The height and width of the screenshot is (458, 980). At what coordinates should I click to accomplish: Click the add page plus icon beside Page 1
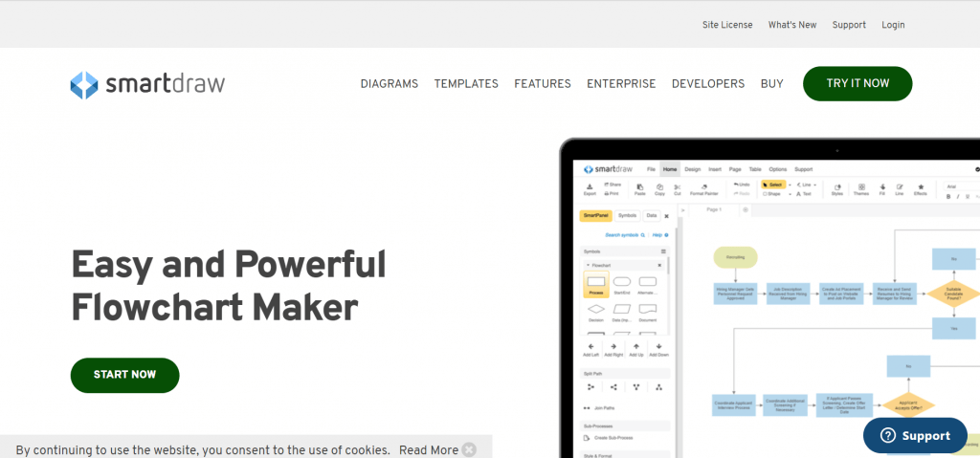(746, 209)
